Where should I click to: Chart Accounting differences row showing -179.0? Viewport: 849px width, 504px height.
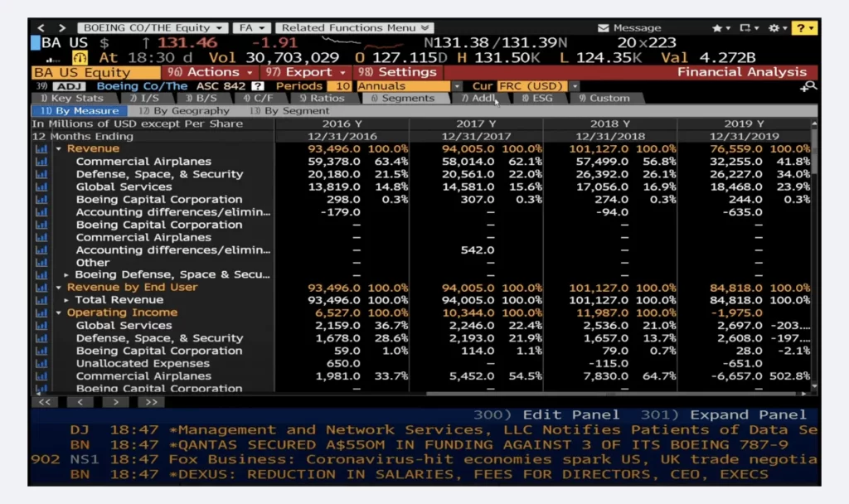pos(41,212)
